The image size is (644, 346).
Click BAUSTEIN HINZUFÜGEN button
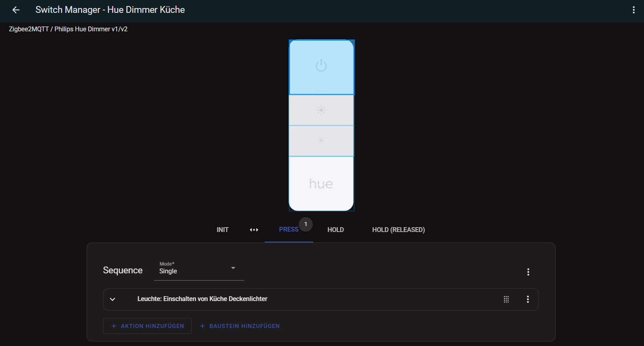point(240,326)
